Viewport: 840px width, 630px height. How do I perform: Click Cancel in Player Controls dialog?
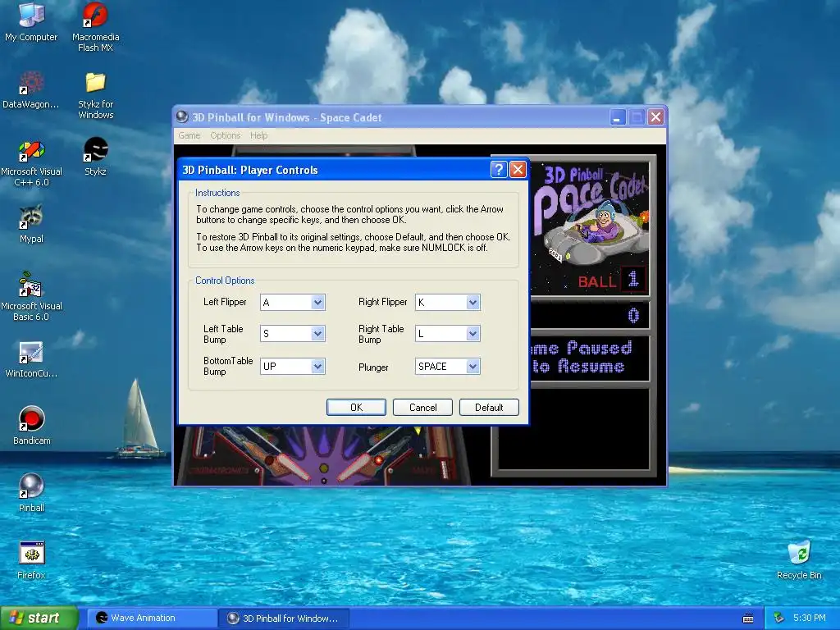tap(422, 407)
